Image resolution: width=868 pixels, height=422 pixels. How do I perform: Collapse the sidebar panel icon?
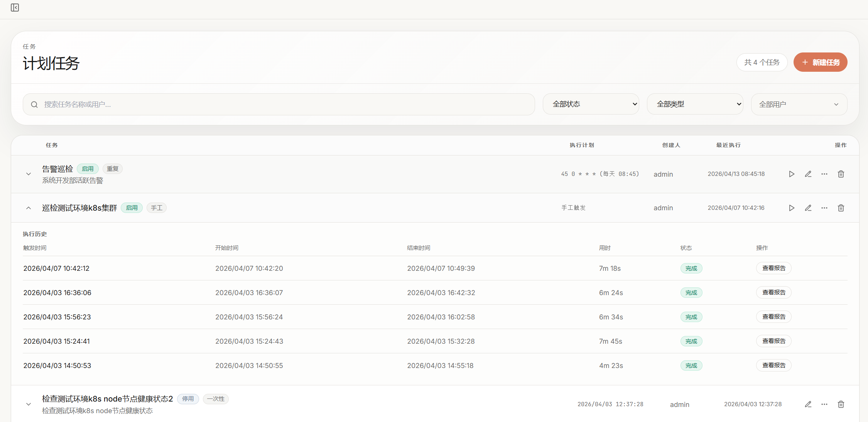[x=15, y=8]
